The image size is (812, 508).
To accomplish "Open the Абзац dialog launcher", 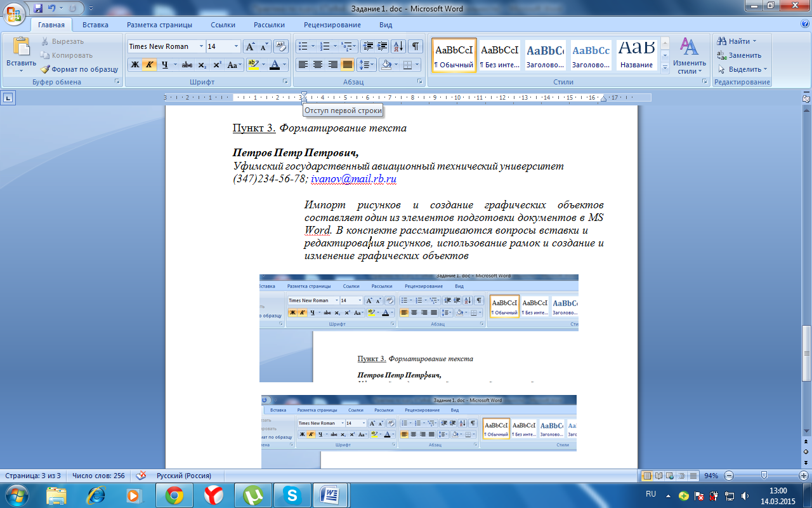I will [x=420, y=82].
